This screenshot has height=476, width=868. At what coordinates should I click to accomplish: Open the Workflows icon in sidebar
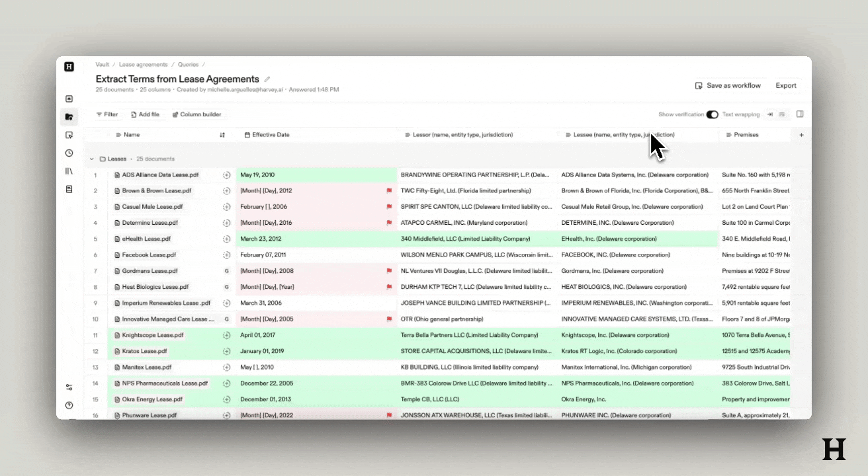[69, 135]
